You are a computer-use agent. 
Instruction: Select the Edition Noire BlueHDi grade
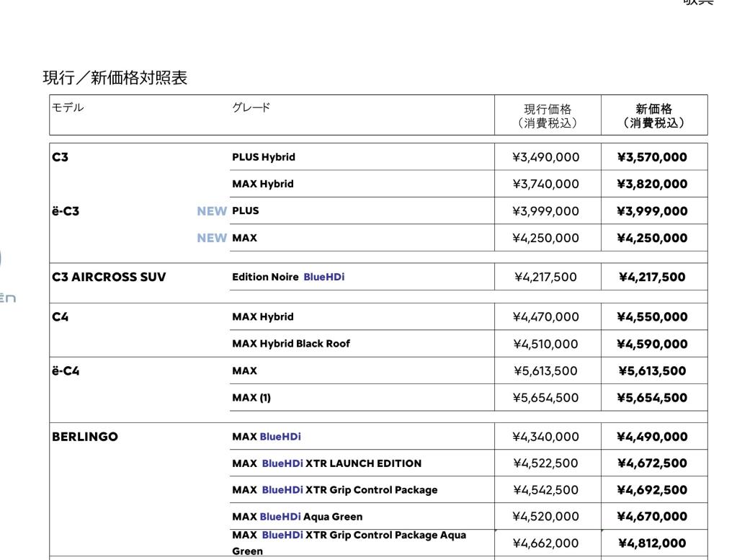[x=288, y=277]
